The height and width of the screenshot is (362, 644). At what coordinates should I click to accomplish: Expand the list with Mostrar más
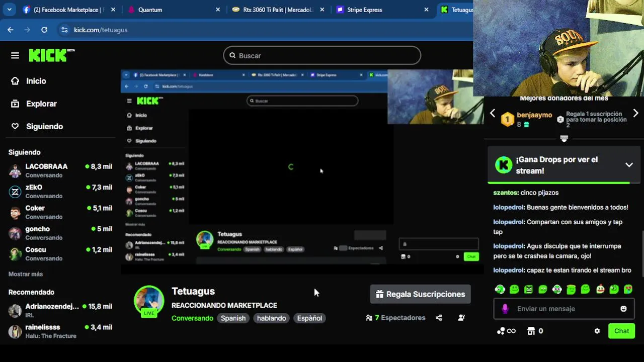(x=26, y=274)
